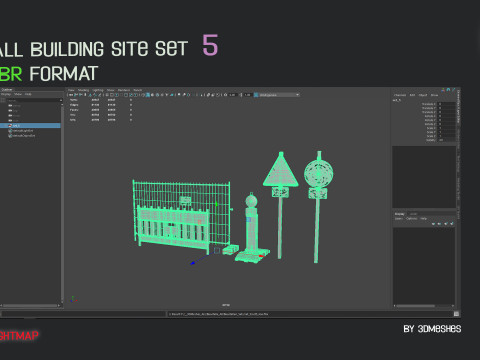
Task: Click the Create Empty Layer icon
Action: [x=446, y=224]
